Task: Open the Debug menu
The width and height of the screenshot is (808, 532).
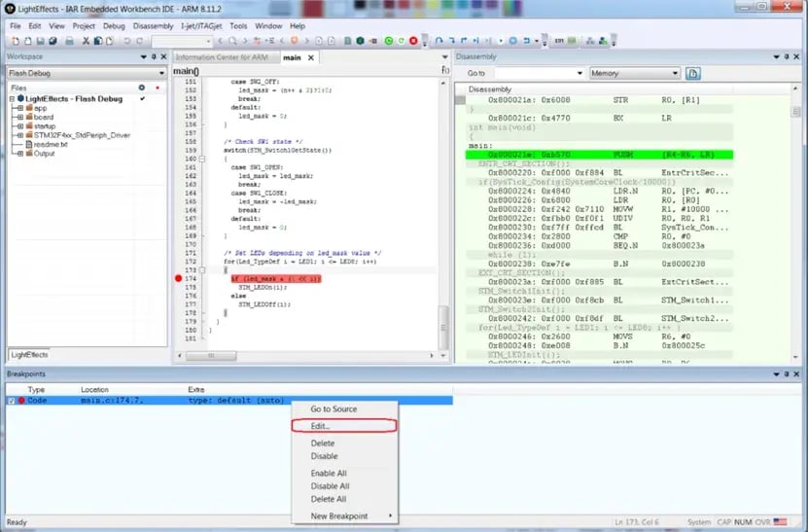Action: point(114,26)
